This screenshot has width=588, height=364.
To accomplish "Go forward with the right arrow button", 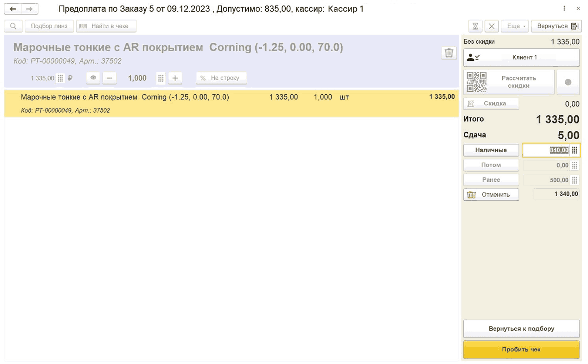I will click(x=30, y=9).
